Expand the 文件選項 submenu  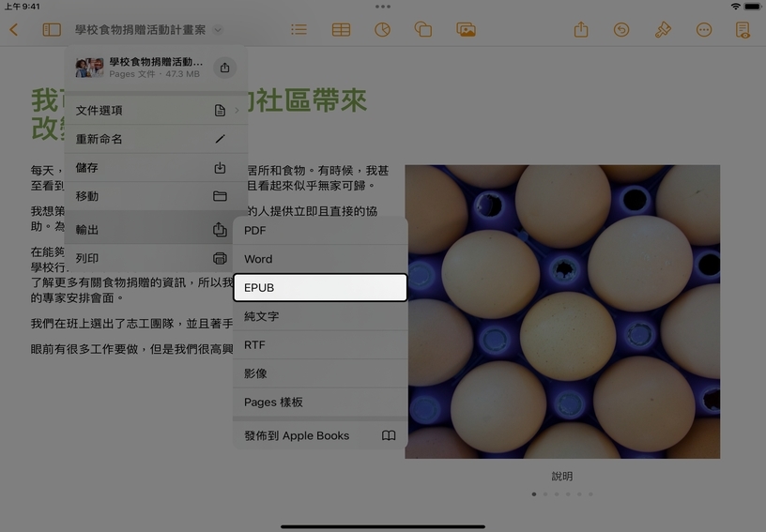pos(155,111)
